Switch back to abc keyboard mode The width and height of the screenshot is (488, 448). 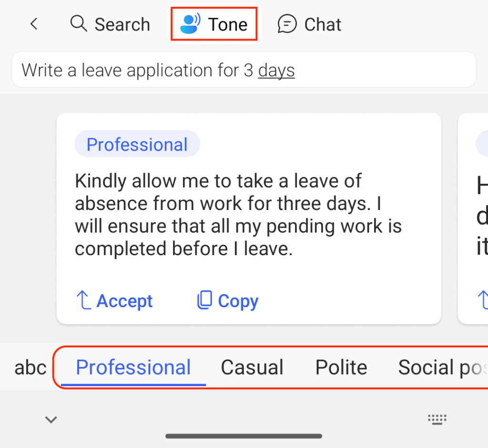[30, 367]
